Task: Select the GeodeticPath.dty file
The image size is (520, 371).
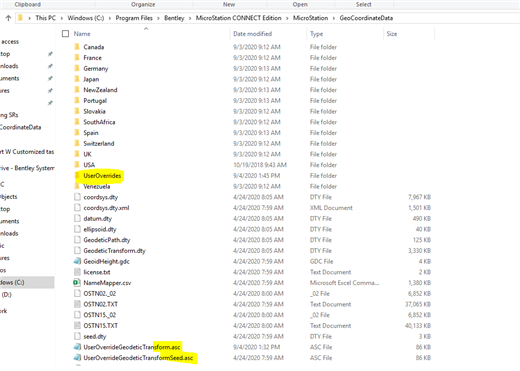Action: [x=107, y=240]
